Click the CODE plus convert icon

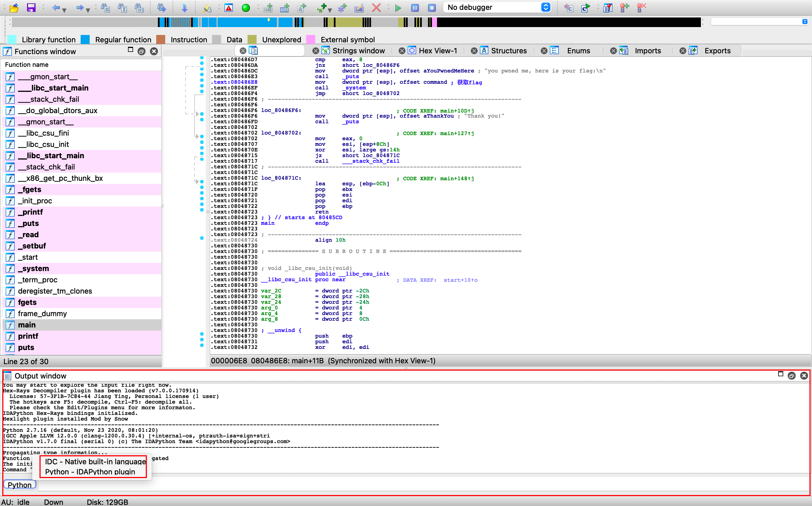(x=268, y=7)
